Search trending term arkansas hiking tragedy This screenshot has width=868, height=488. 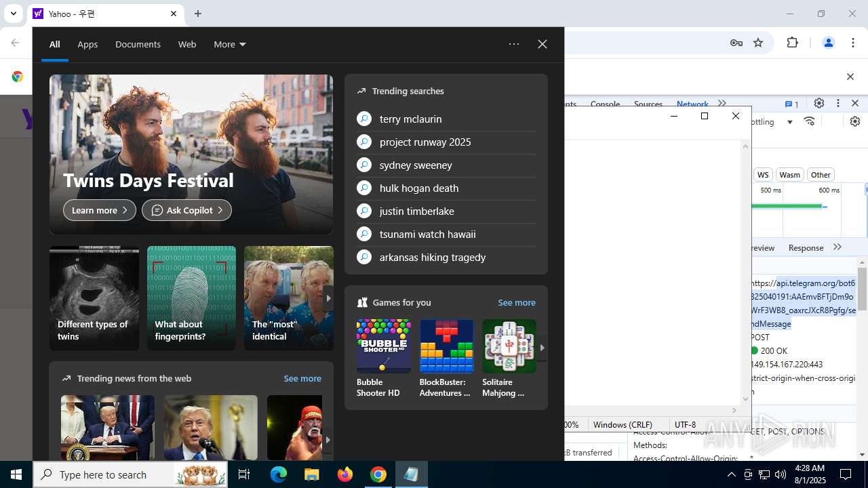pos(433,257)
